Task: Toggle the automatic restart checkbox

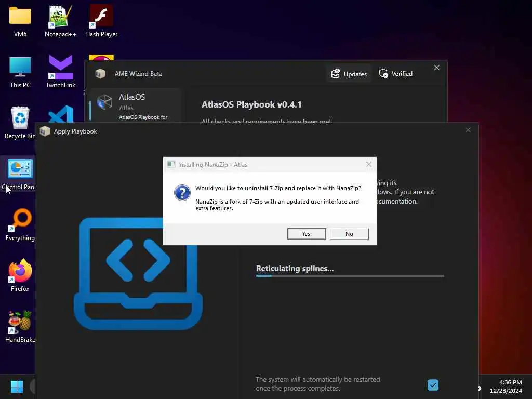Action: point(433,385)
